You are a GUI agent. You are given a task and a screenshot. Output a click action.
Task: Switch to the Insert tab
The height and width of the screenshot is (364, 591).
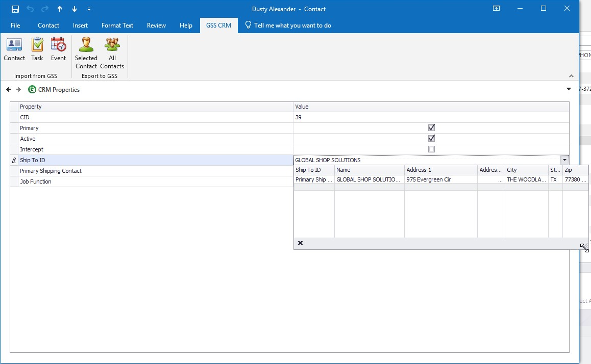click(x=80, y=25)
